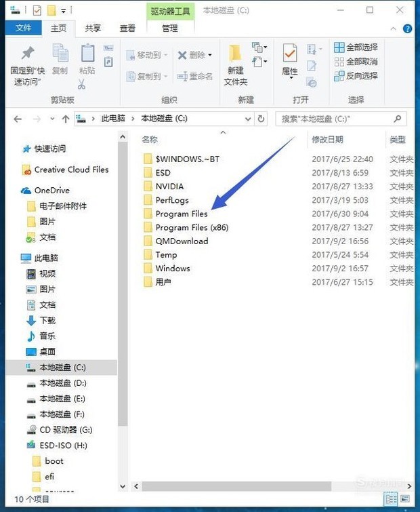The width and height of the screenshot is (420, 512).
Task: Click the Edit icon in Open group
Action: point(312,66)
